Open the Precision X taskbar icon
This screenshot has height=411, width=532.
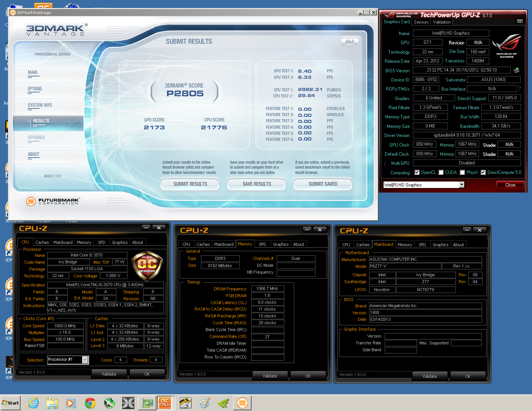click(x=128, y=403)
